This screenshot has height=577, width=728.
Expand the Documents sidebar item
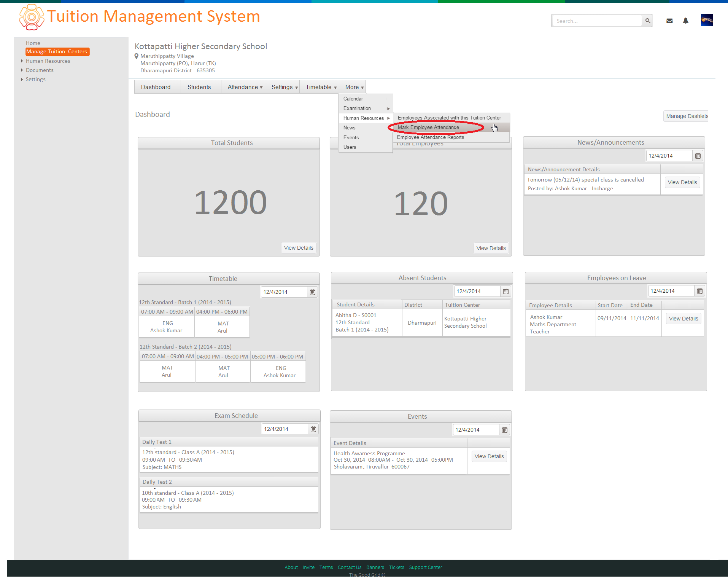click(x=40, y=70)
